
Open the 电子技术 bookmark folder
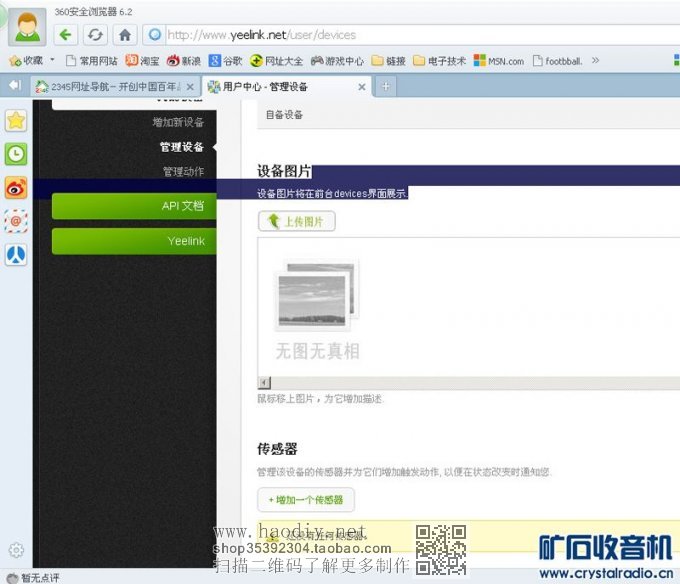(438, 61)
